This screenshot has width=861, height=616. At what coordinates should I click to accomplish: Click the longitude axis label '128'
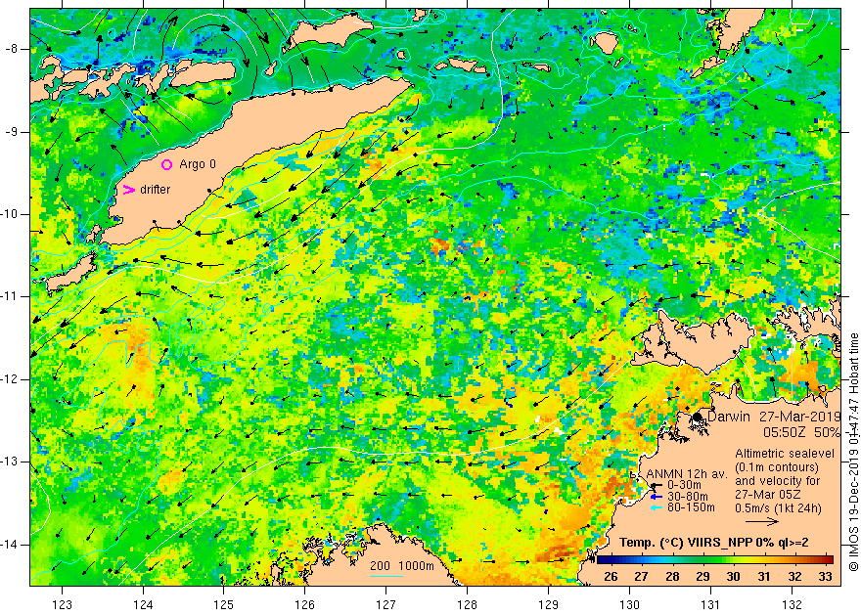468,604
